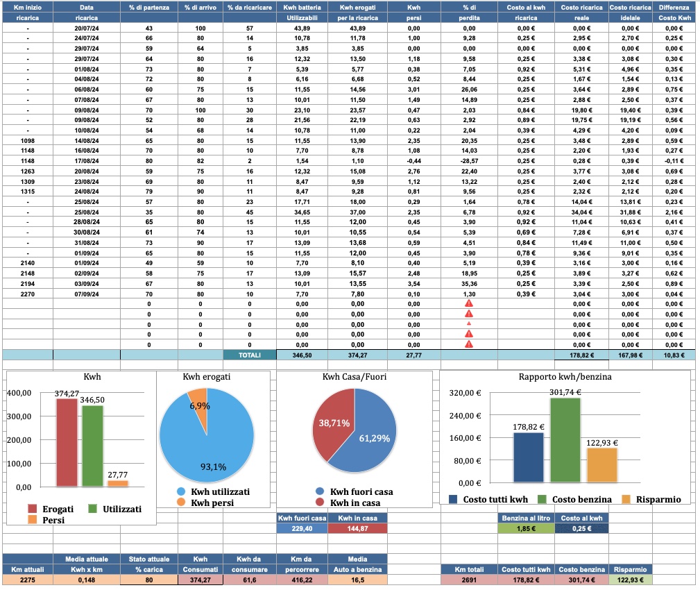Viewport: 700px width, 590px height.
Task: Click the green Costo benzina legend swatch
Action: pos(542,499)
